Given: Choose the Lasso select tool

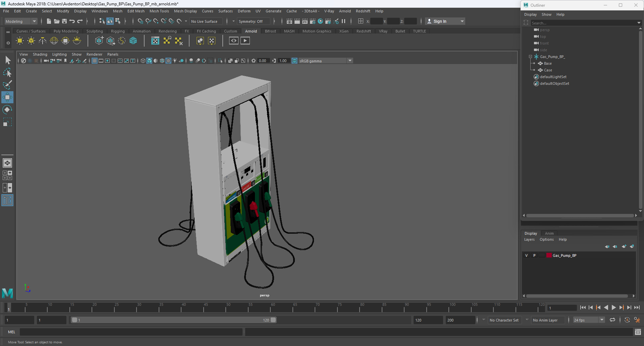Looking at the screenshot, I should pyautogui.click(x=7, y=72).
